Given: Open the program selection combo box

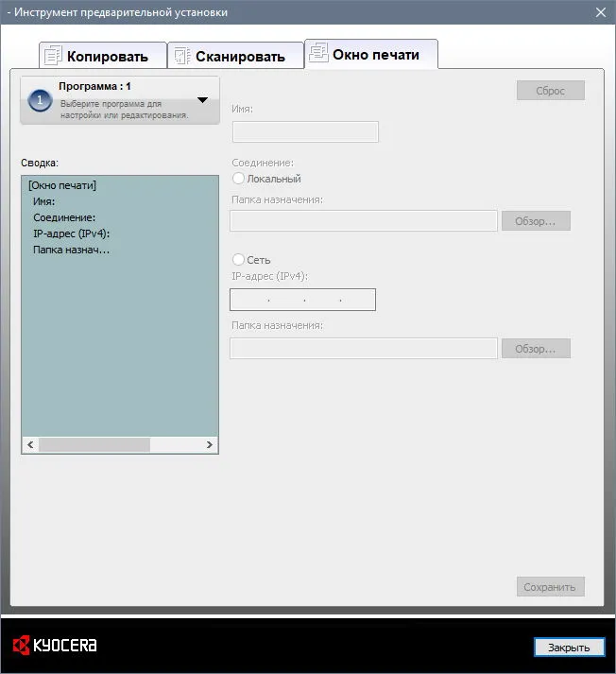Looking at the screenshot, I should pos(120,100).
